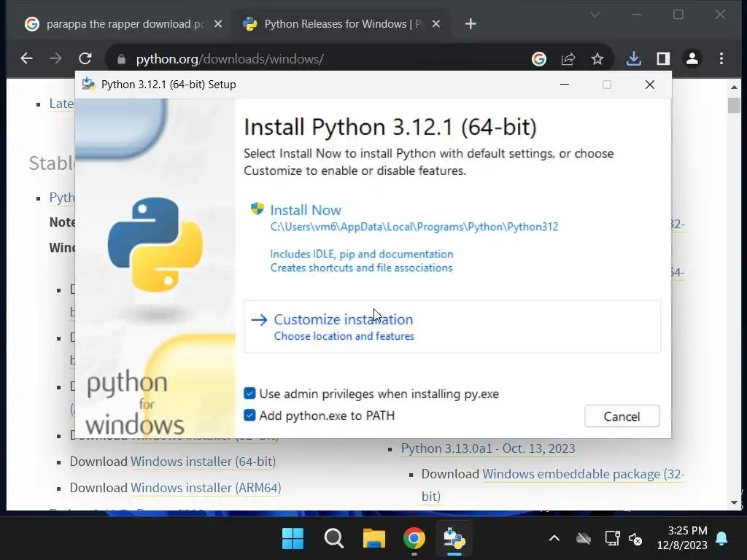Screen dimensions: 747x560
Task: Click scrollbar down arrow on webpage
Action: [734, 502]
